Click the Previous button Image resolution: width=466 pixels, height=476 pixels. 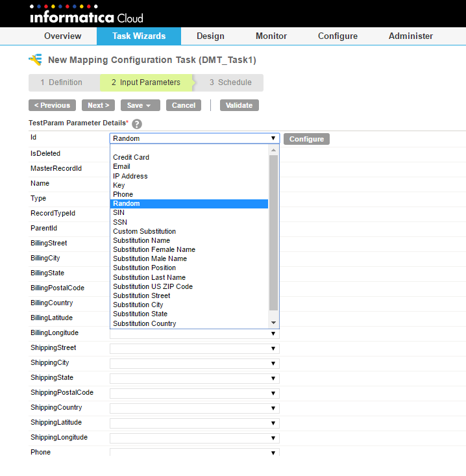coord(52,105)
